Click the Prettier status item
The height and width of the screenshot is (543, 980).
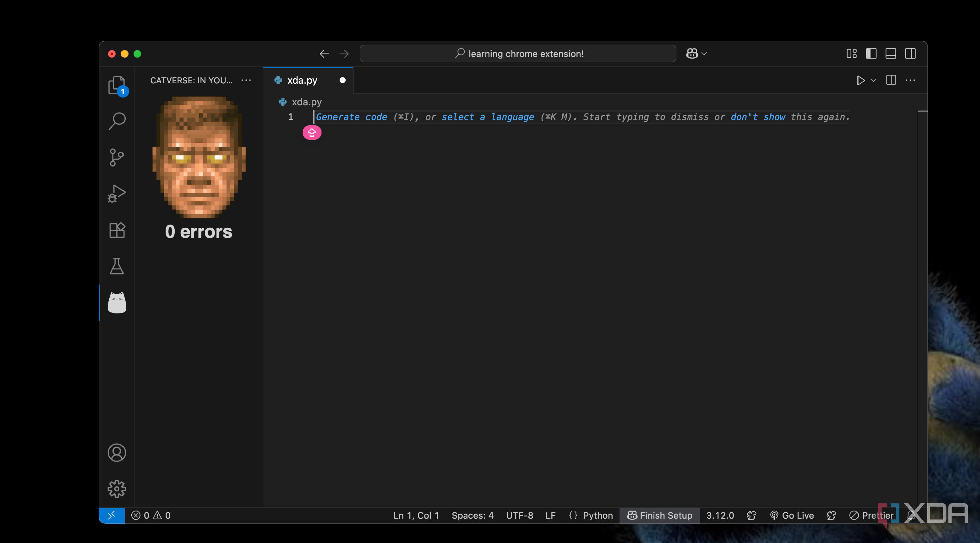point(872,515)
